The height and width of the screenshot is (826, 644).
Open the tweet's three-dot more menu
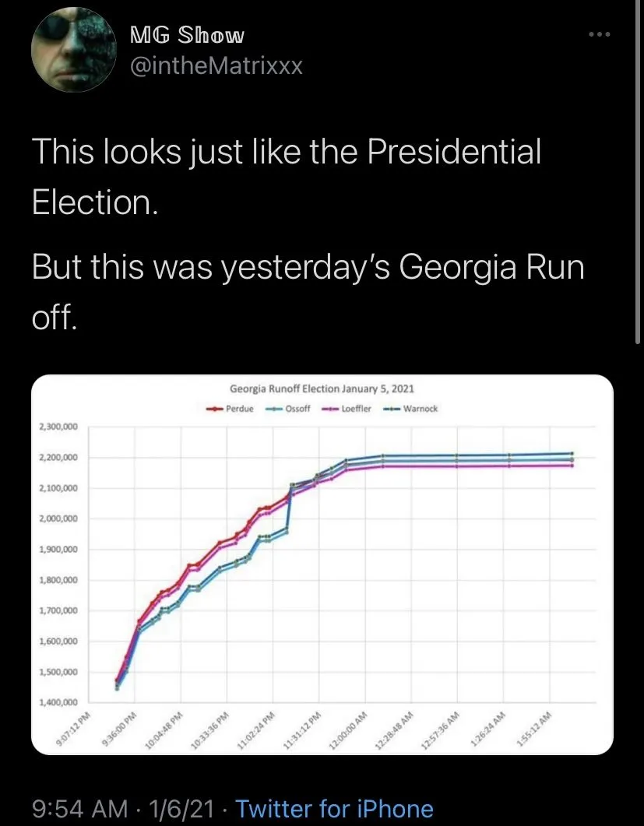coord(599,36)
